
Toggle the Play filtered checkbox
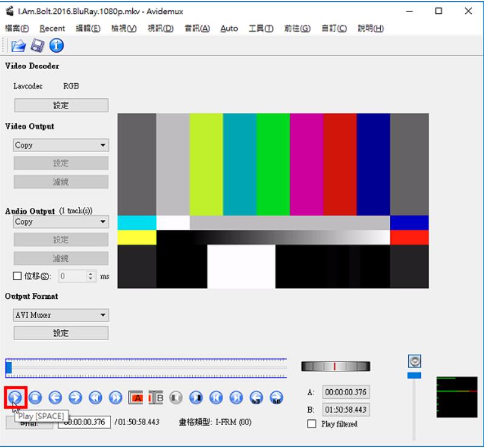click(312, 424)
